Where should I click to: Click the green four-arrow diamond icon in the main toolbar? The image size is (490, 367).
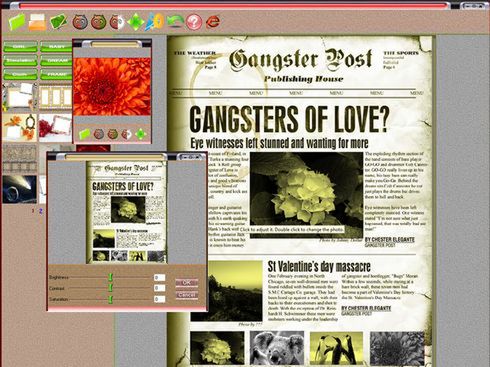[136, 22]
